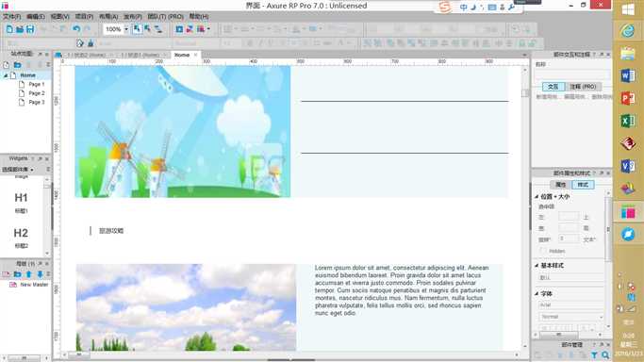Select Page 3 in the sitemap
The width and height of the screenshot is (644, 362).
[x=37, y=102]
